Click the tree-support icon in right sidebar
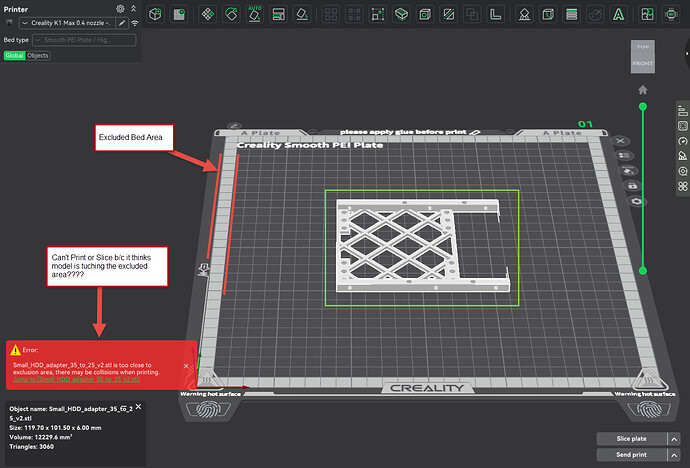The image size is (690, 468). [x=683, y=156]
